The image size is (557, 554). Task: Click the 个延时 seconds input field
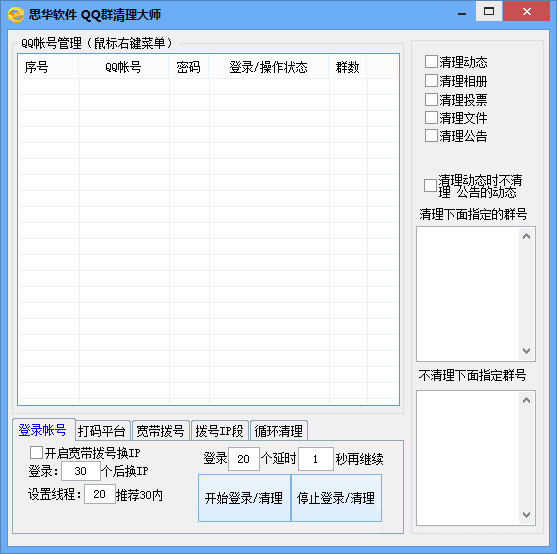click(315, 459)
